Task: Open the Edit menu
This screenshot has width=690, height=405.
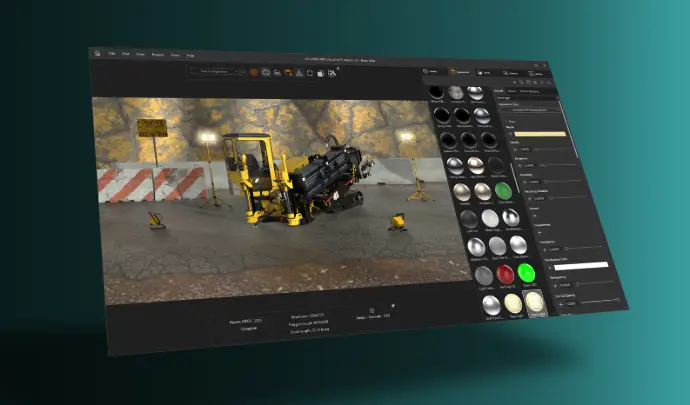Action: [x=126, y=54]
